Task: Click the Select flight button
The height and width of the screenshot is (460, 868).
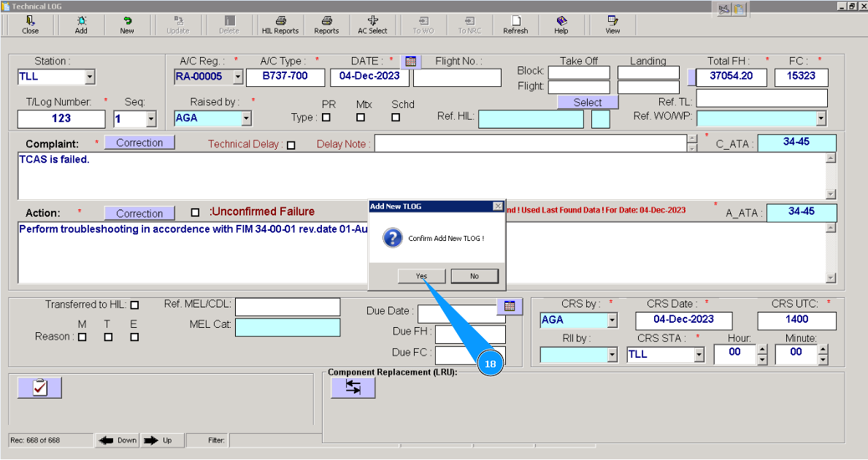Action: click(x=588, y=102)
